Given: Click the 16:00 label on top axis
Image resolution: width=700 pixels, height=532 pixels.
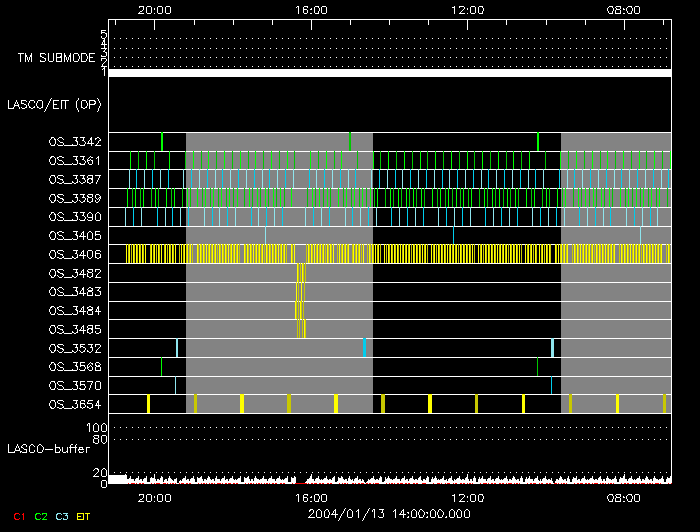Looking at the screenshot, I should 312,8.
